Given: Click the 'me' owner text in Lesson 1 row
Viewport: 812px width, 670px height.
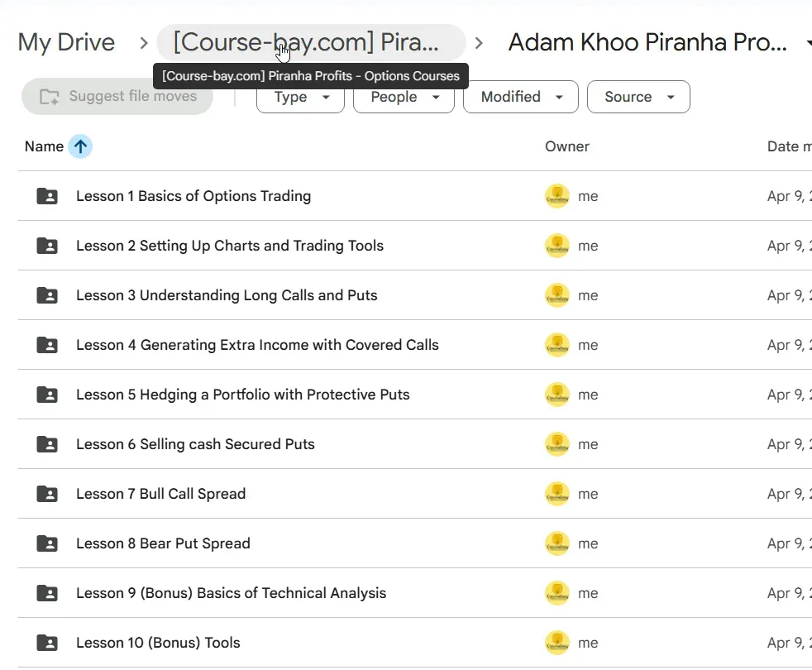Looking at the screenshot, I should [588, 196].
